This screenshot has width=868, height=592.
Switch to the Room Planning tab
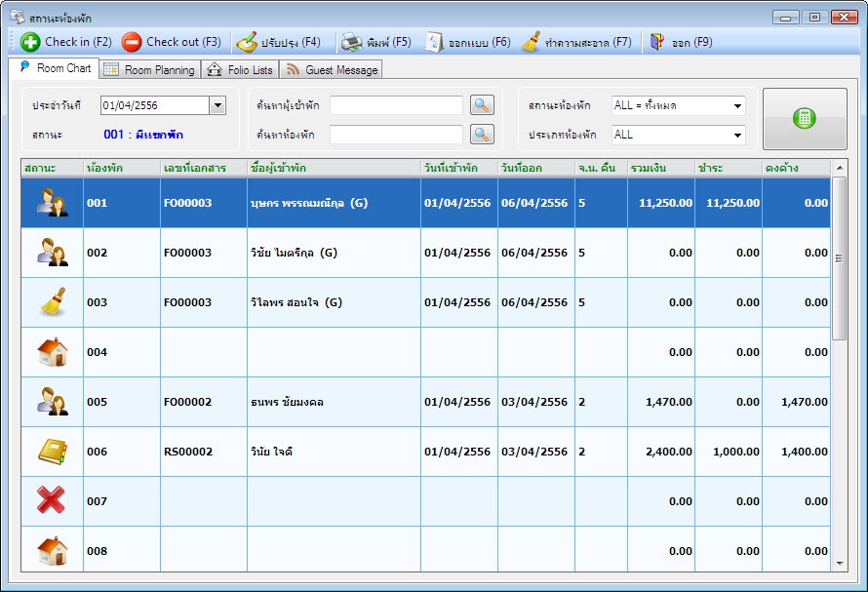150,70
